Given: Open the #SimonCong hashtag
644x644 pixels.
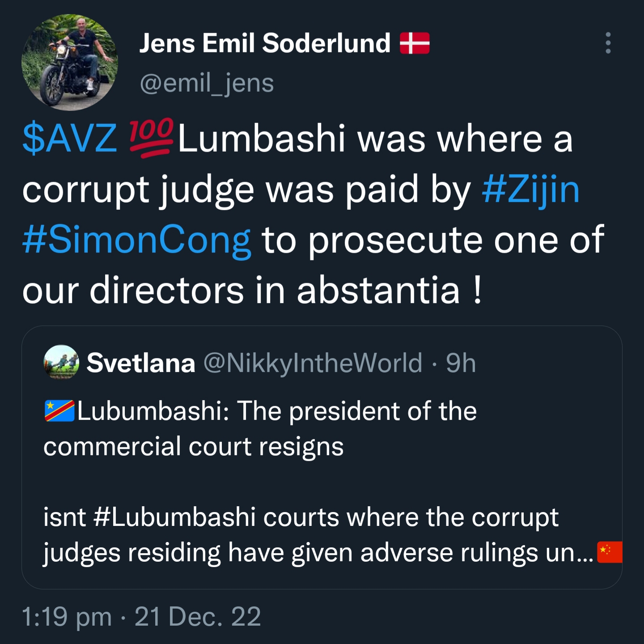Looking at the screenshot, I should (x=136, y=240).
